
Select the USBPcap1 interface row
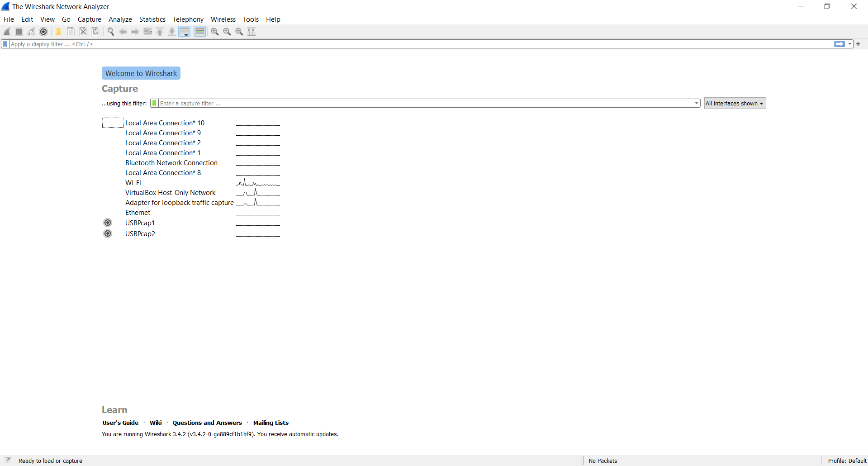point(191,223)
